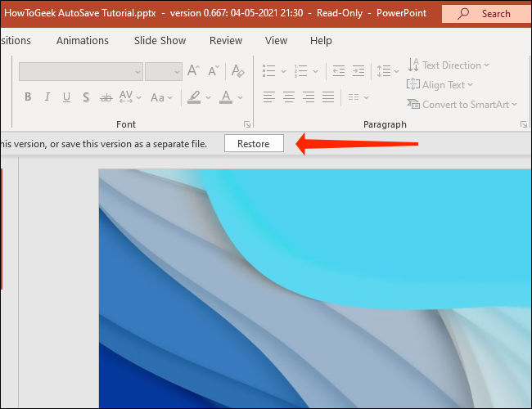The image size is (532, 409).
Task: Toggle Italic formatting
Action: 47,97
